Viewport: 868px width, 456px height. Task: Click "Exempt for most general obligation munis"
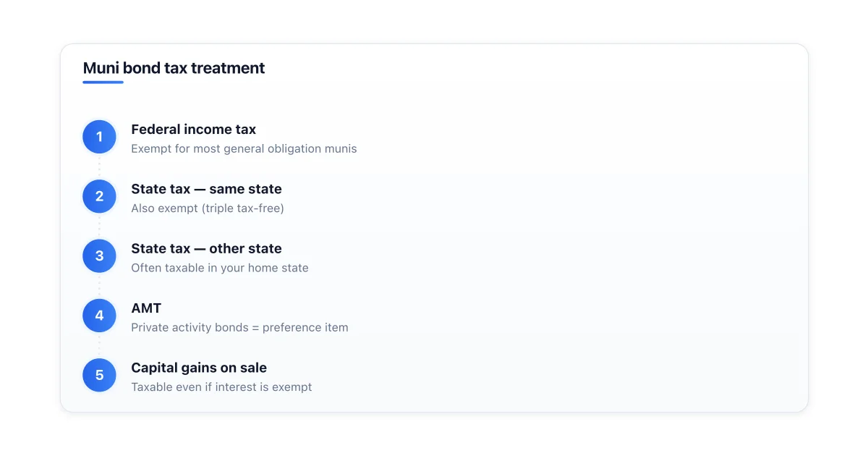(244, 149)
